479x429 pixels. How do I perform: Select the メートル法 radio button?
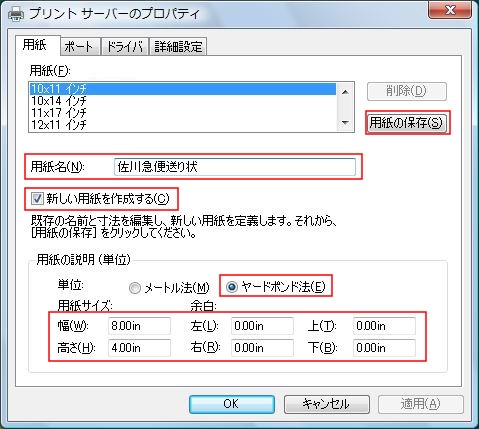[x=135, y=288]
